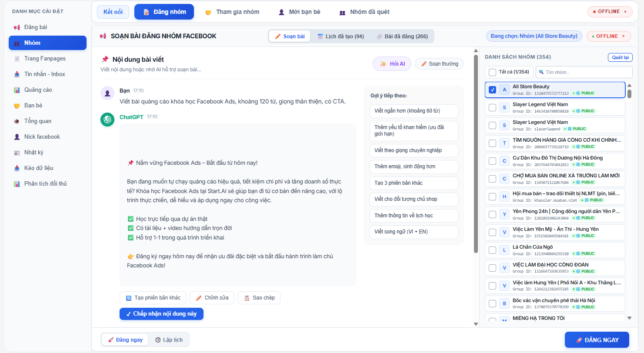Click the group list scrollbar down arrow
The image size is (644, 353).
[629, 318]
